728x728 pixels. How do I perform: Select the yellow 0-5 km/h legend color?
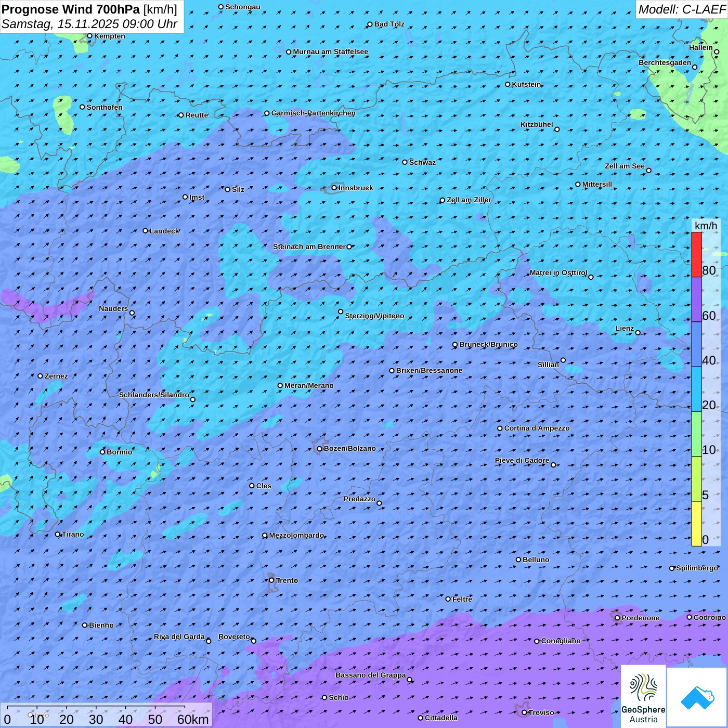click(x=696, y=524)
